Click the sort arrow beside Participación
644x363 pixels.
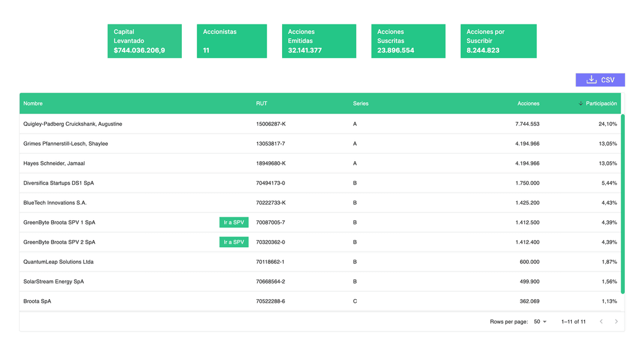581,103
